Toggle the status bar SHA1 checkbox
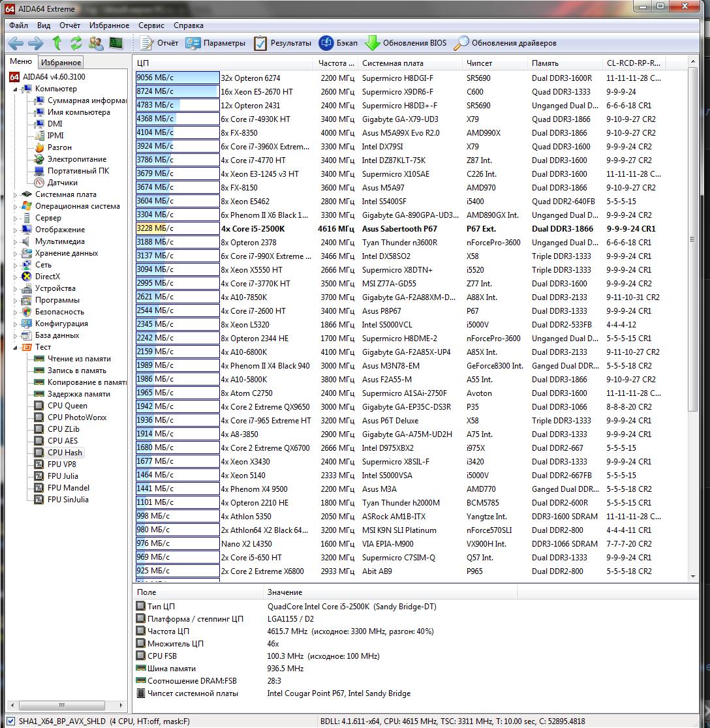 10,721
